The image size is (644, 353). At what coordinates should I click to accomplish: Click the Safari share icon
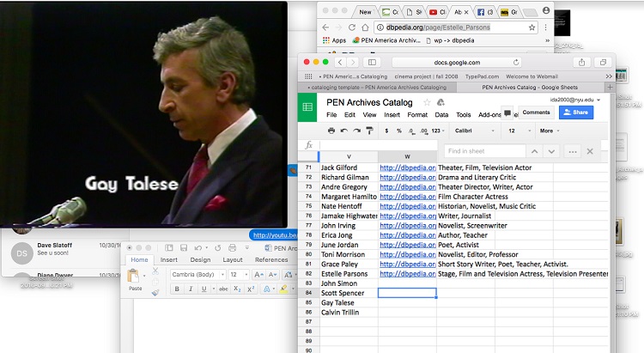tap(581, 62)
